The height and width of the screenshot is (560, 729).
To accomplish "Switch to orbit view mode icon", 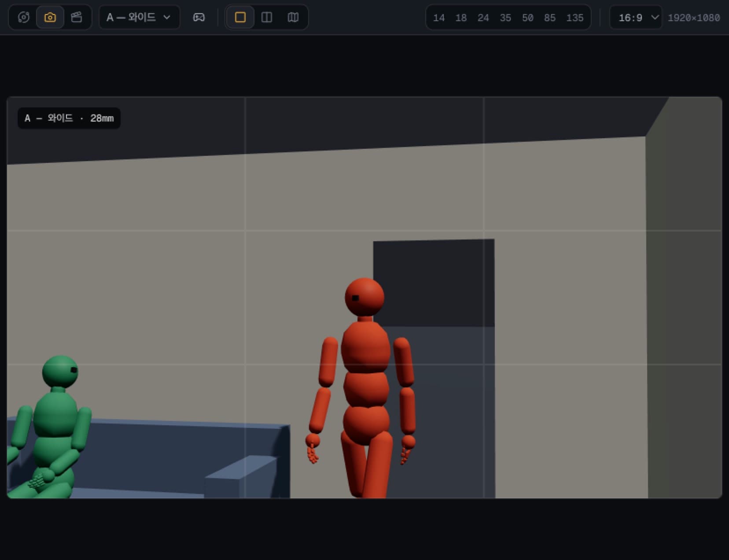I will pos(24,17).
